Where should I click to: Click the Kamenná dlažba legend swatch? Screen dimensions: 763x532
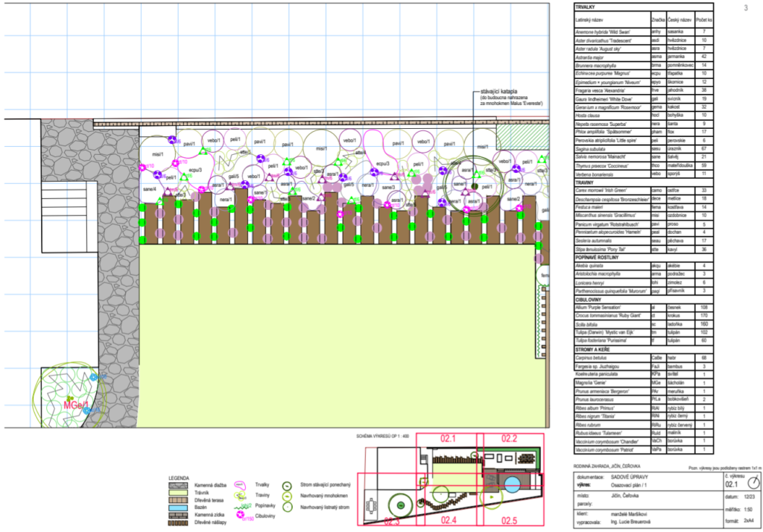click(179, 486)
